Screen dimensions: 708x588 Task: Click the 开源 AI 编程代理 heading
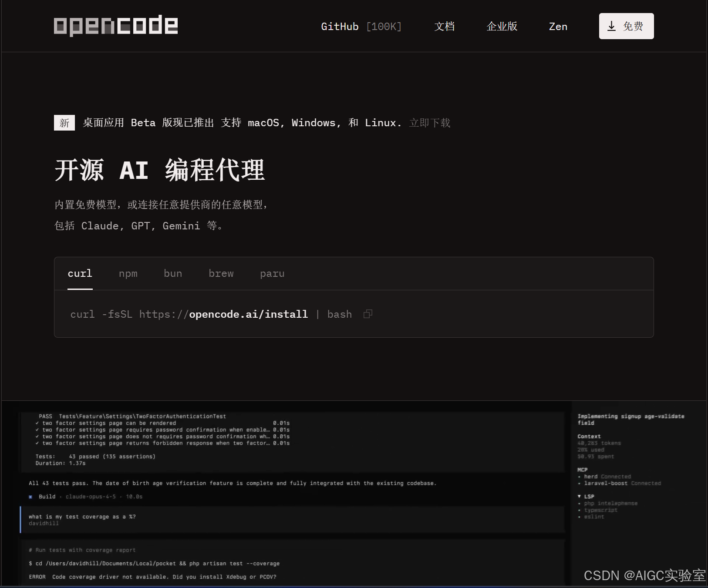(160, 170)
